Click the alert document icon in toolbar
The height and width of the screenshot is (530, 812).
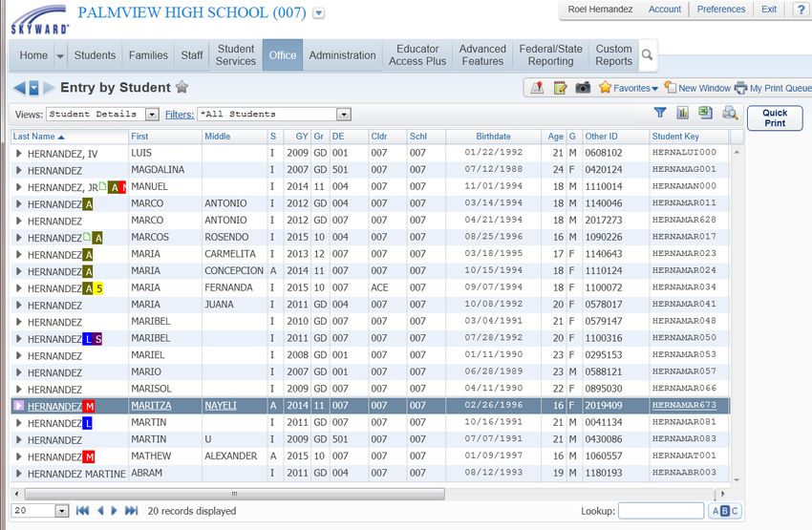click(538, 88)
